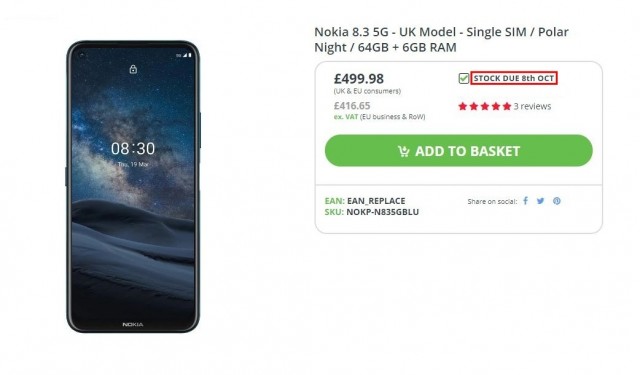Click the first red rating star

(462, 107)
